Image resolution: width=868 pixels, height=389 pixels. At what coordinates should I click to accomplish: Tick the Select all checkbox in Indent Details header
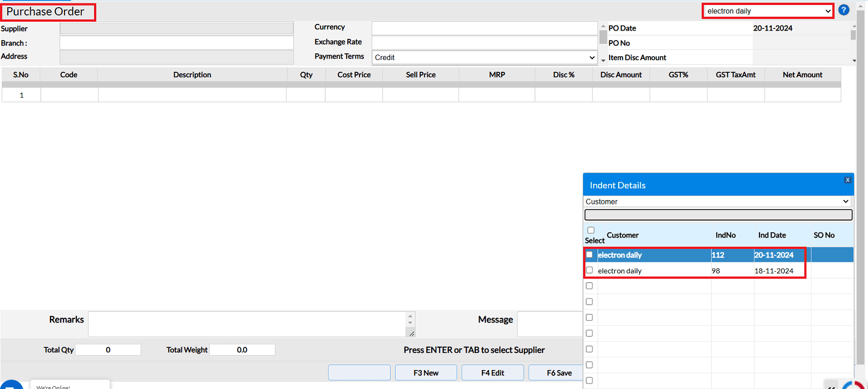(x=591, y=230)
